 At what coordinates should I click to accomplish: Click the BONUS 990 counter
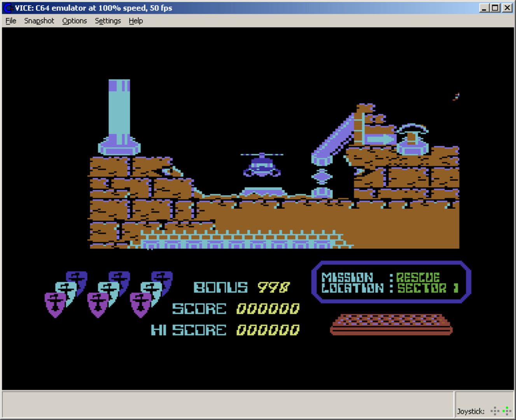click(241, 288)
